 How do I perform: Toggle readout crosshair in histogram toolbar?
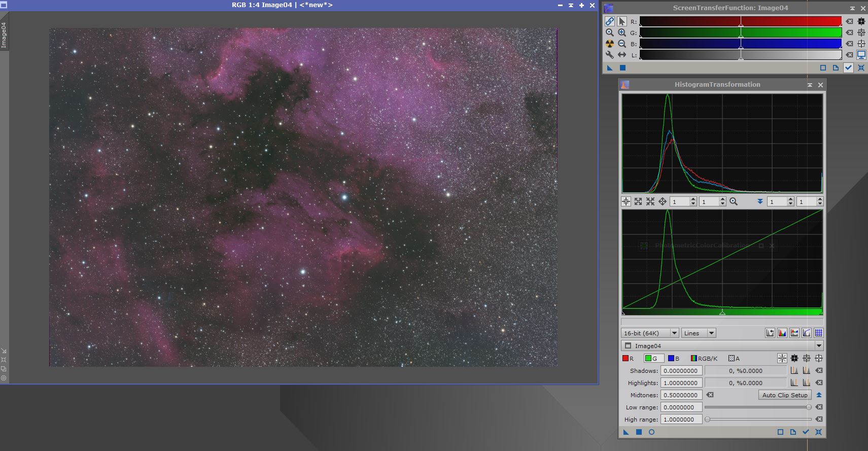tap(626, 201)
